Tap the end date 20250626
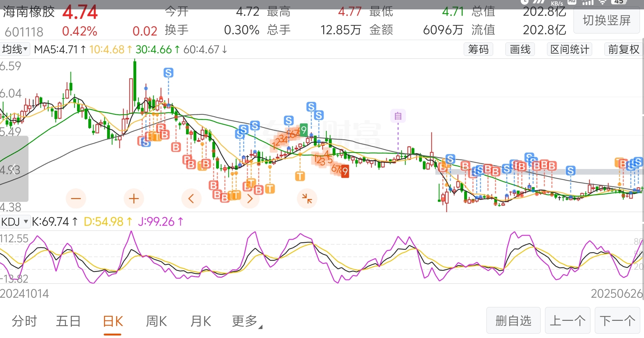Image resolution: width=644 pixels, height=338 pixels. pos(617,294)
